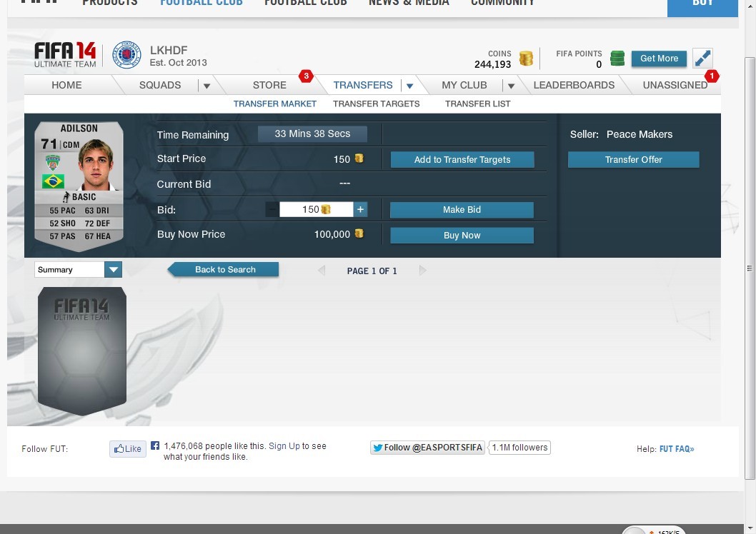Follow @EASPORTSFIFA on Twitter

(427, 448)
